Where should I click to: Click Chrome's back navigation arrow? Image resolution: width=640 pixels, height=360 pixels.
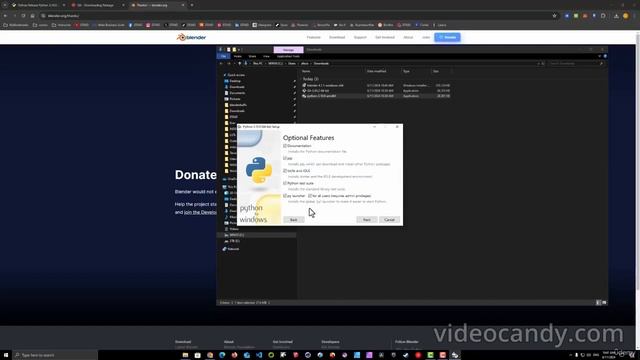click(x=5, y=16)
